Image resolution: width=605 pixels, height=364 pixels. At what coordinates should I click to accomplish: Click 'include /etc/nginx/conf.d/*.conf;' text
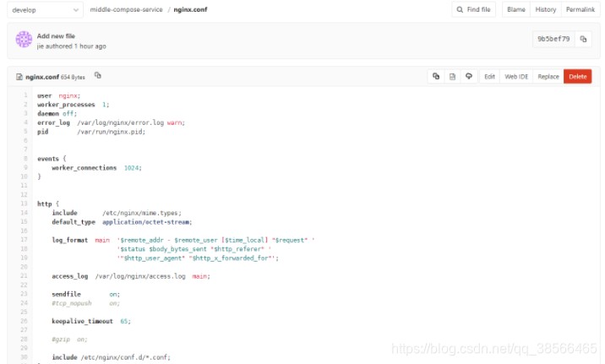coord(112,357)
